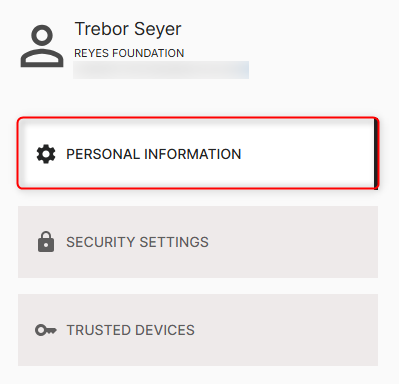Open the Personal Information tab
The image size is (399, 384).
[198, 153]
